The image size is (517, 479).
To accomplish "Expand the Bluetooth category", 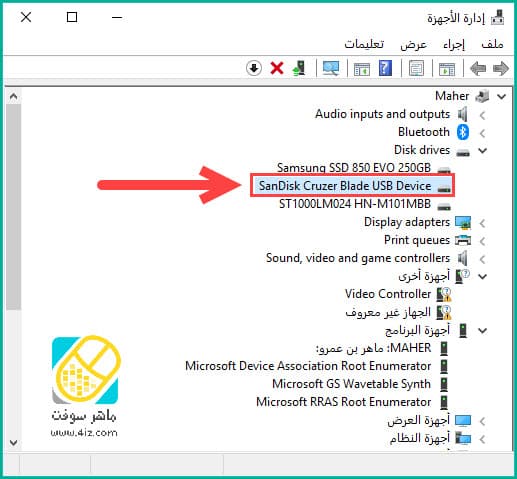I will coord(482,133).
